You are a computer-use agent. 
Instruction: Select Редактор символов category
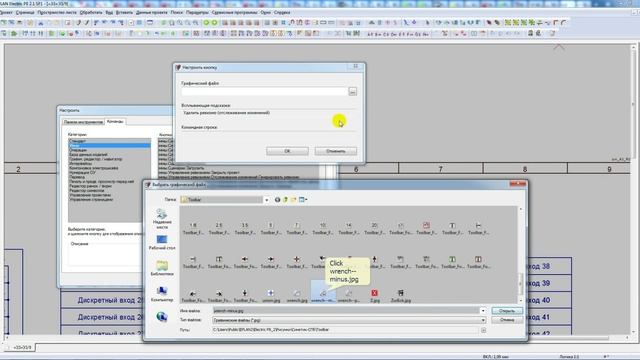tap(87, 191)
